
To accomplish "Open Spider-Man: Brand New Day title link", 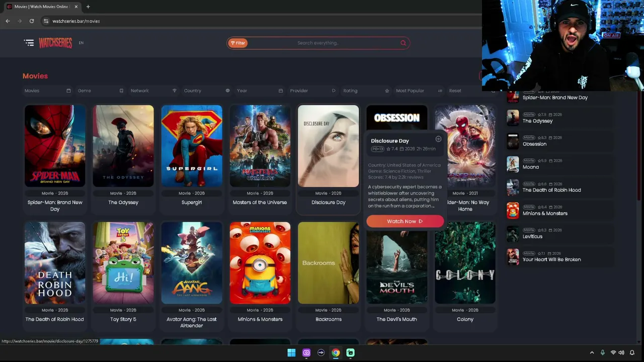I will point(55,206).
